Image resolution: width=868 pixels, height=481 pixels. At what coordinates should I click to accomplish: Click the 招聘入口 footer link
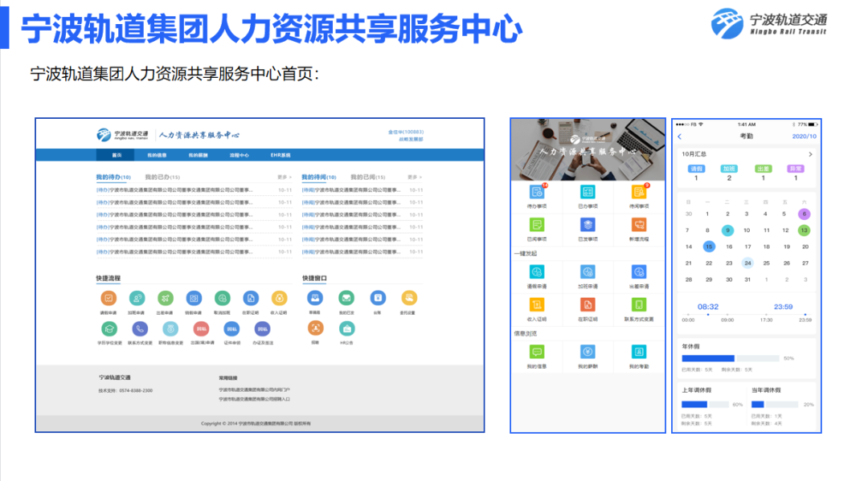(254, 399)
